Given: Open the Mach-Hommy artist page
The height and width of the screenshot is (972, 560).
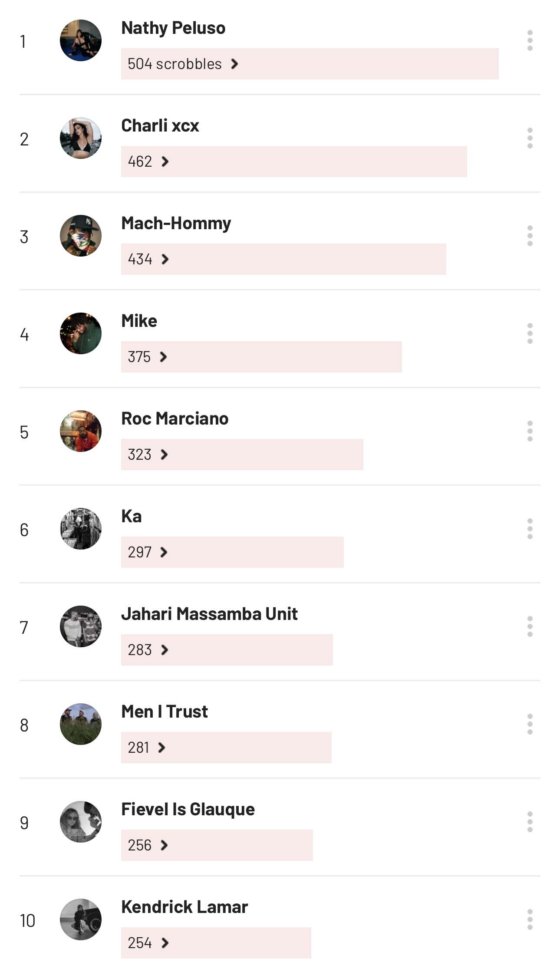Looking at the screenshot, I should 176,223.
